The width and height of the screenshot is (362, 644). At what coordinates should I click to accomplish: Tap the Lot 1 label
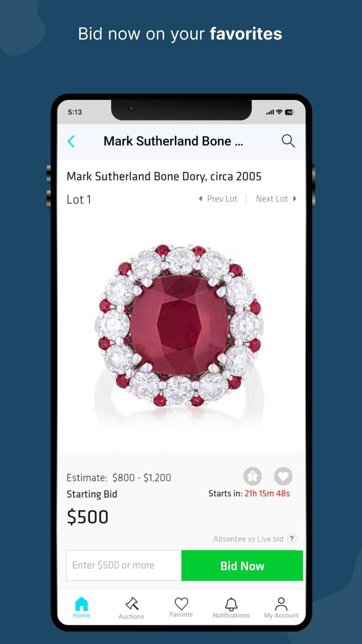(x=79, y=200)
